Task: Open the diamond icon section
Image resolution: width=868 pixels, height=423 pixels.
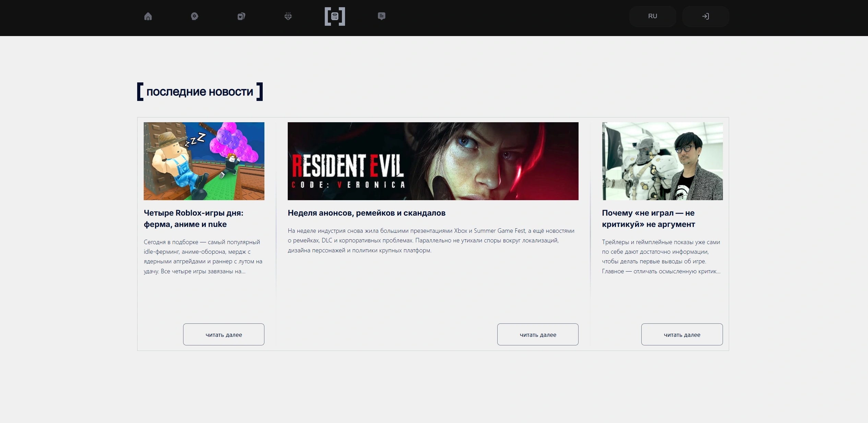Action: [x=288, y=16]
